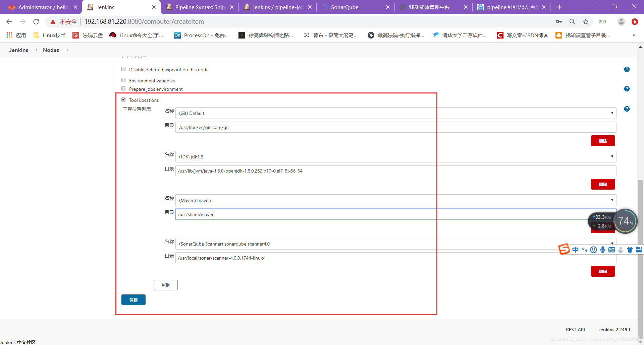Image resolution: width=644 pixels, height=345 pixels.
Task: Open Sogou skin shirt icon
Action: [x=630, y=250]
